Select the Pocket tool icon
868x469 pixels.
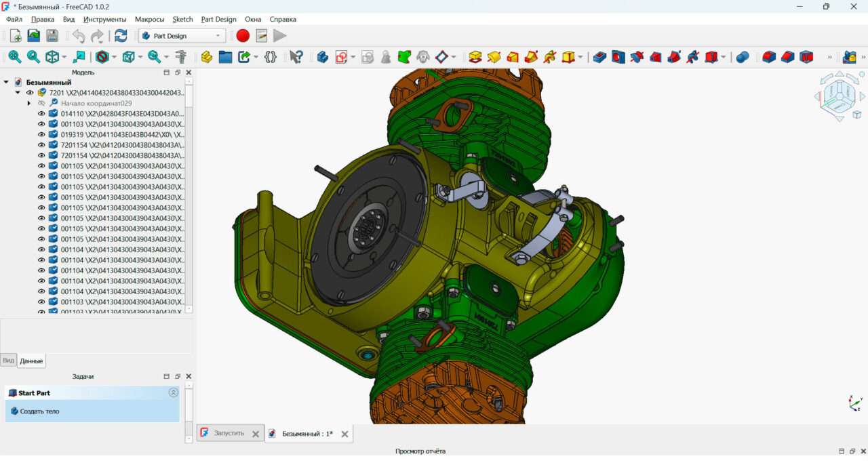click(x=599, y=57)
